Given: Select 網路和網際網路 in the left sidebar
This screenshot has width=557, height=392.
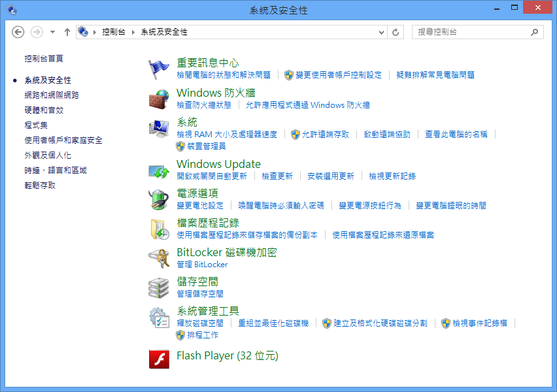Looking at the screenshot, I should tap(51, 95).
